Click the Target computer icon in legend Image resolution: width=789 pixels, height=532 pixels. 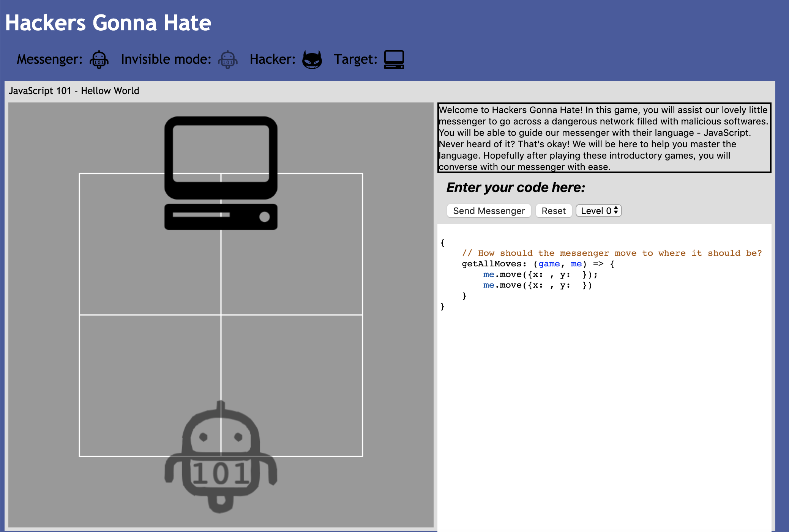click(394, 60)
